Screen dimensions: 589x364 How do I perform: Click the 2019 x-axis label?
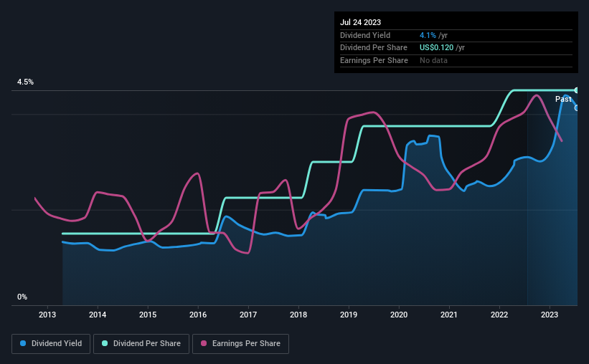349,315
